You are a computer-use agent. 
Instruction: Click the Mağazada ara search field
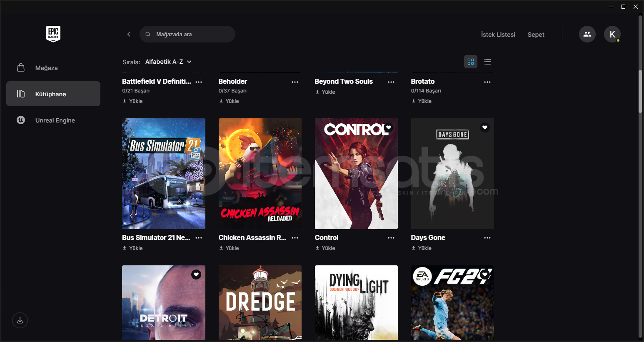pyautogui.click(x=187, y=34)
